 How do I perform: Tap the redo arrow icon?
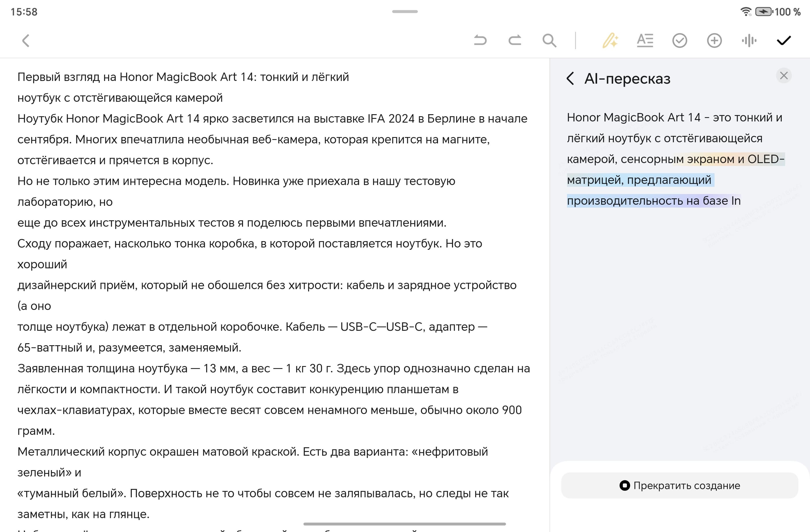[x=515, y=40]
